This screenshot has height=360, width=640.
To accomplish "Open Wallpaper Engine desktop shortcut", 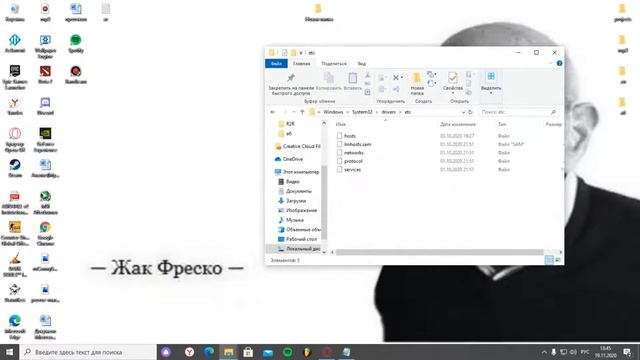I will click(45, 46).
